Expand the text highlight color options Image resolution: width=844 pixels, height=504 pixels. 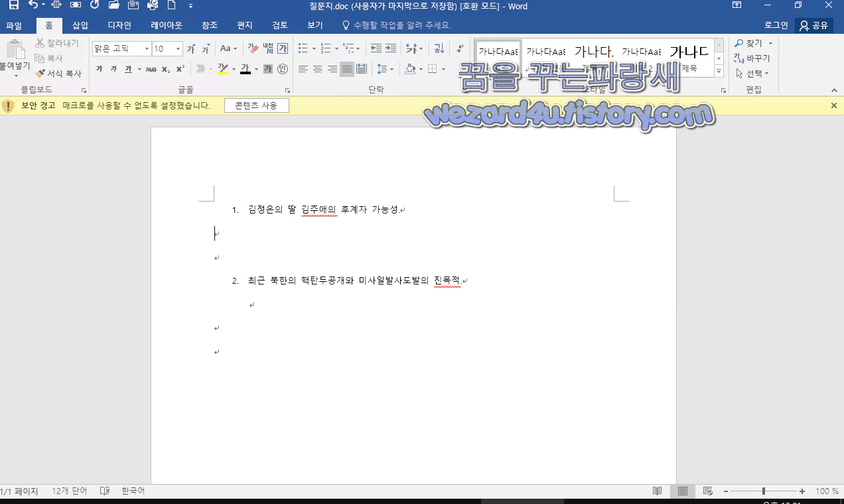tap(233, 68)
